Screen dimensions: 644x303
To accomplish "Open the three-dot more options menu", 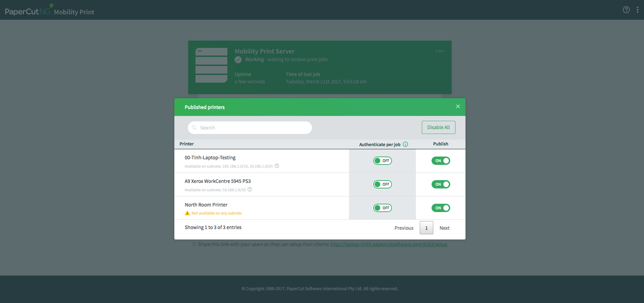I will [x=637, y=10].
